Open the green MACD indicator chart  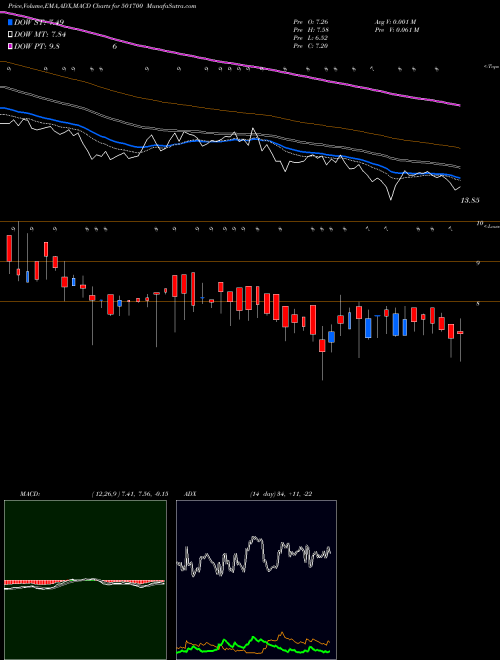tap(85, 580)
